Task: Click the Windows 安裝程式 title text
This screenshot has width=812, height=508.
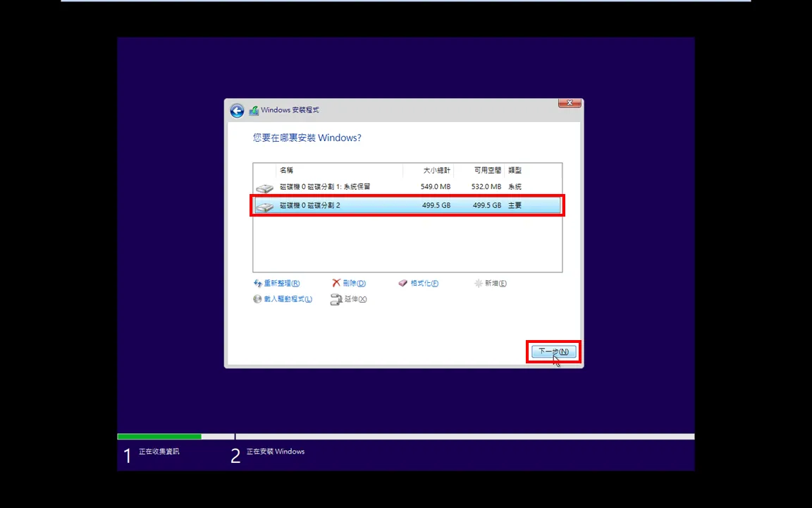Action: point(290,110)
